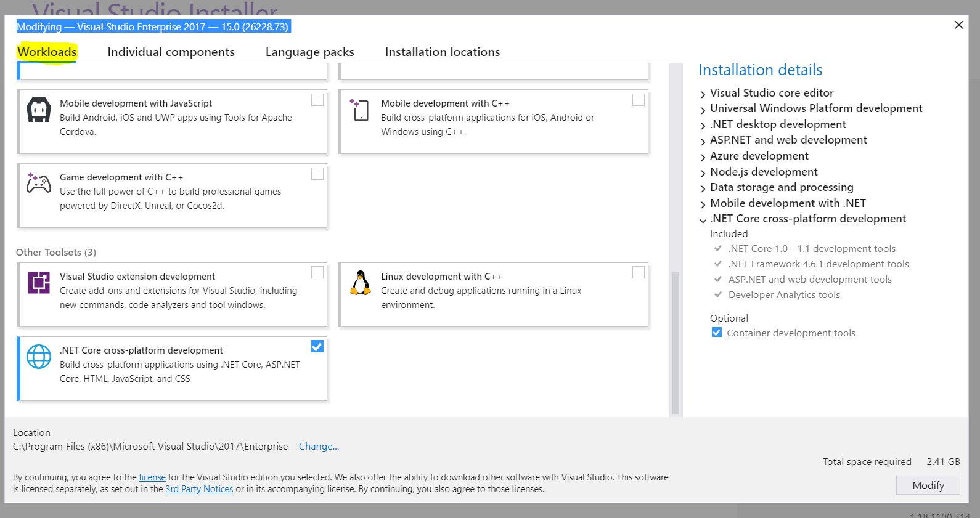Click the Visual Studio extension development icon

coord(39,283)
